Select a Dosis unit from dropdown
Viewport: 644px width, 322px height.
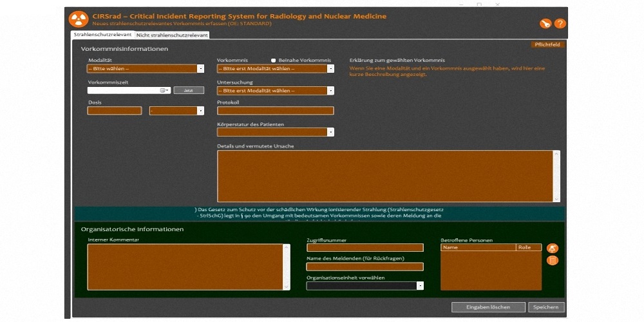(200, 111)
